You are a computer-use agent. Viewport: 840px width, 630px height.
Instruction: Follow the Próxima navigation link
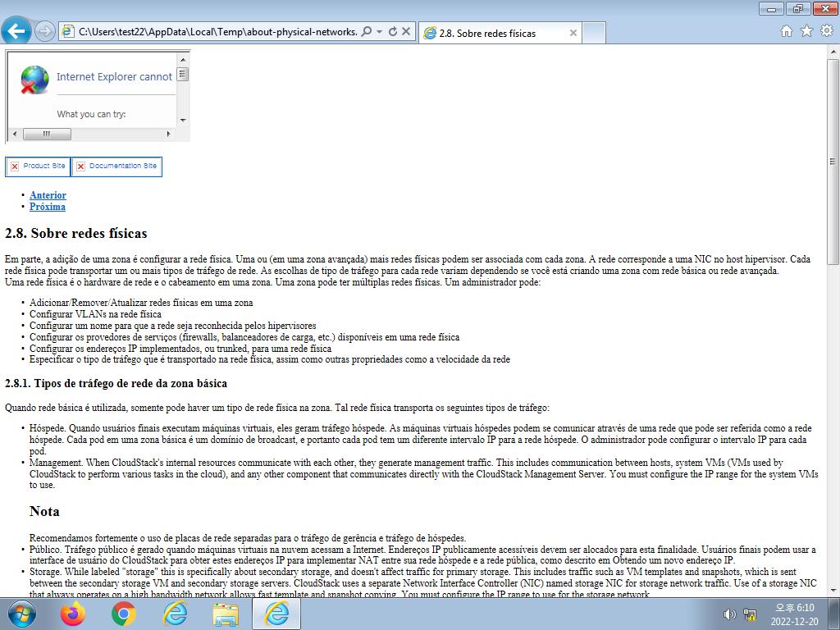[x=48, y=206]
